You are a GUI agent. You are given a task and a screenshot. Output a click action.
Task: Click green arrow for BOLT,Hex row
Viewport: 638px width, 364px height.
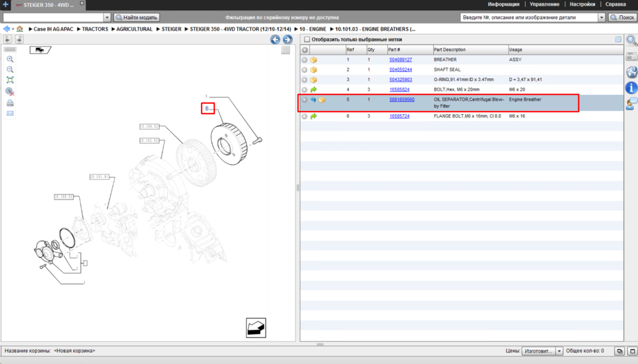pyautogui.click(x=314, y=90)
